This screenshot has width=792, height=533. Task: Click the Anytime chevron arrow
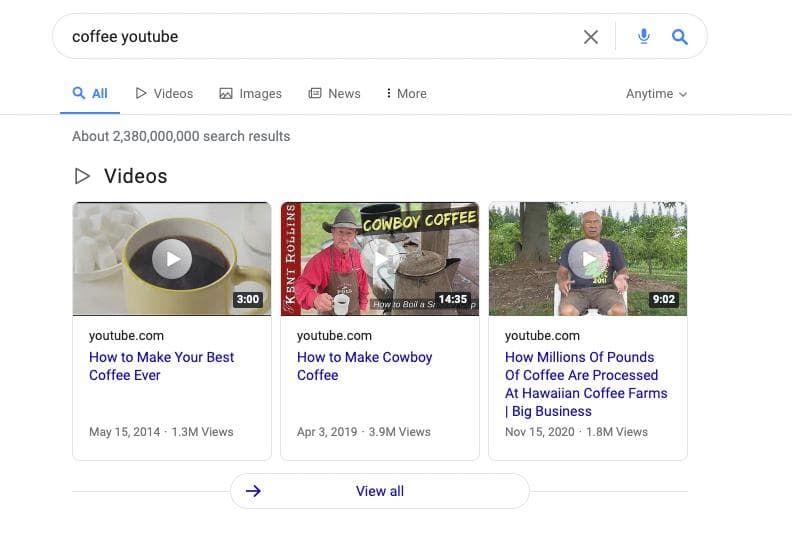point(683,94)
